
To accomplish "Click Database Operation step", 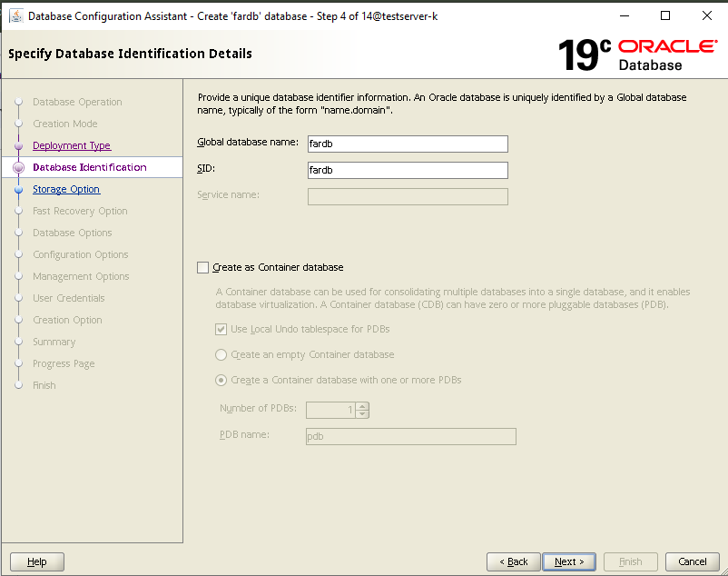I will (x=77, y=102).
